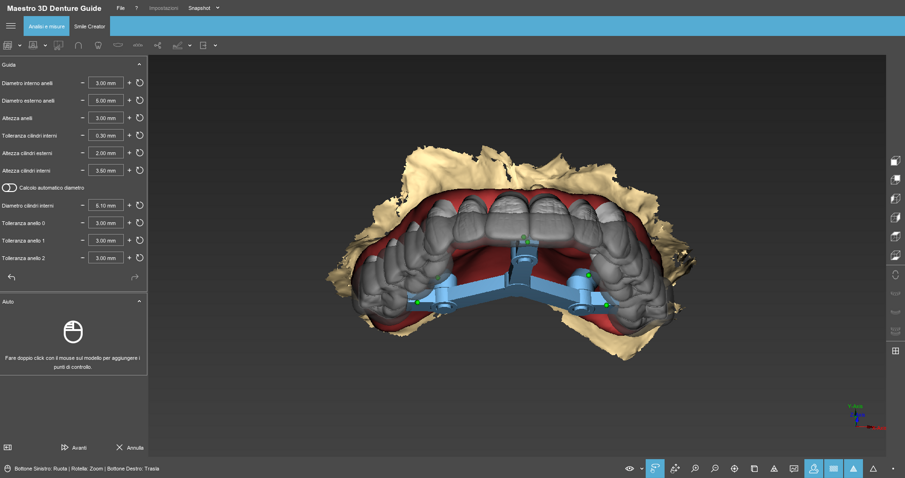905x478 pixels.
Task: Click the export/exit door toolbar icon
Action: [x=203, y=45]
